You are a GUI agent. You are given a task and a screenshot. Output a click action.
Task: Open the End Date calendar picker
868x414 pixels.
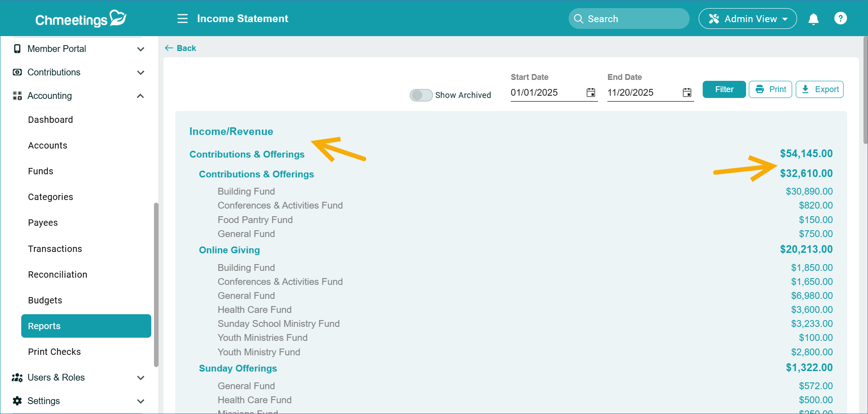point(687,93)
